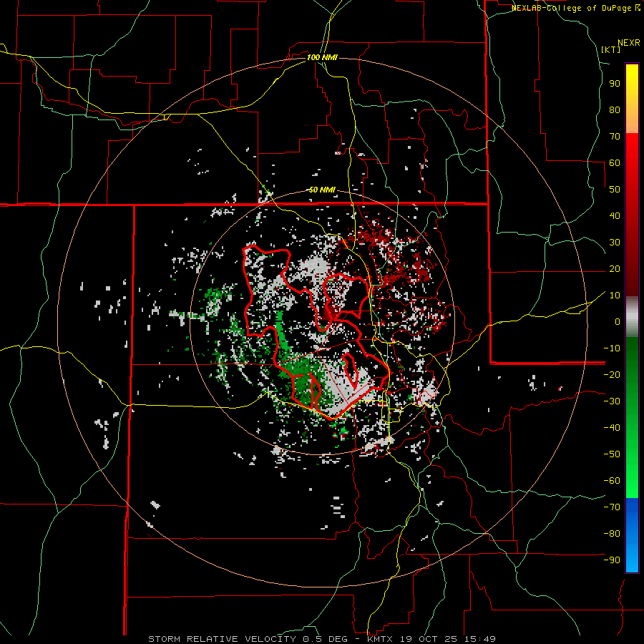Click the -60 value on the velocity scale

[x=612, y=481]
